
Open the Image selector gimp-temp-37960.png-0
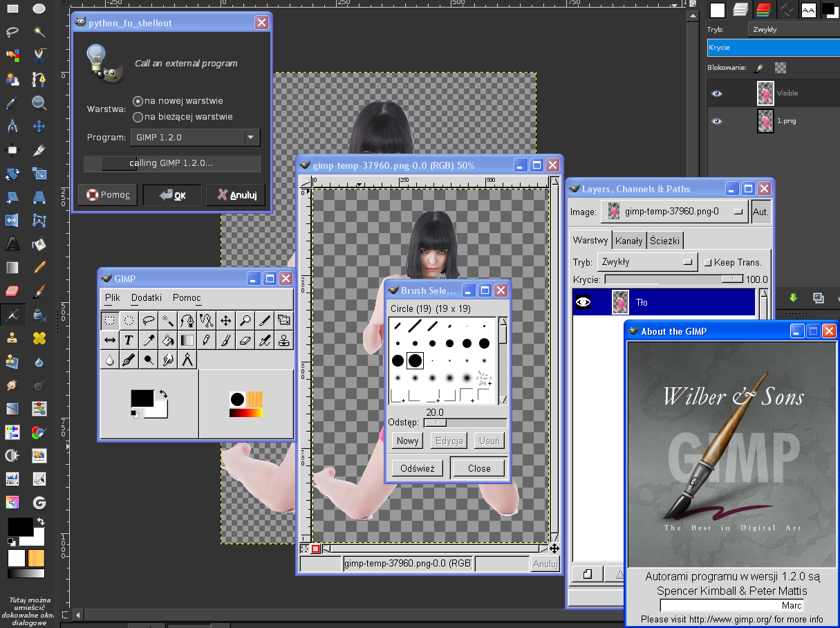[675, 212]
